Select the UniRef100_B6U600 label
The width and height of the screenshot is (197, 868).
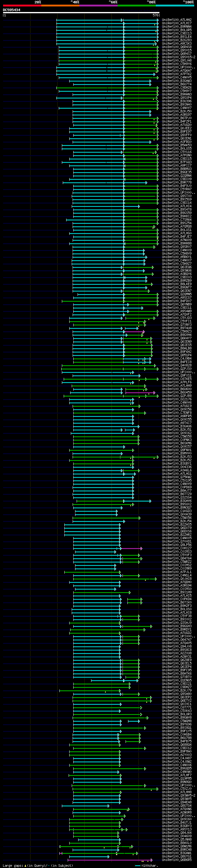pos(177,389)
